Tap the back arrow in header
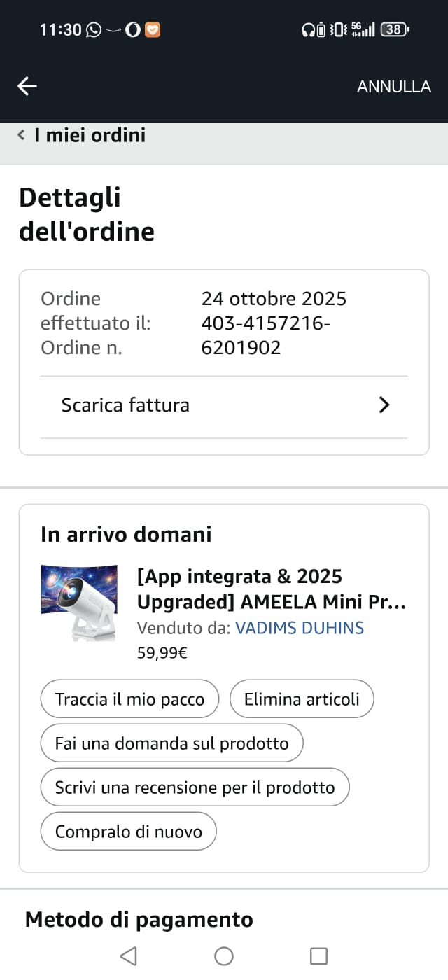Viewport: 448px width, 980px height. 27,86
